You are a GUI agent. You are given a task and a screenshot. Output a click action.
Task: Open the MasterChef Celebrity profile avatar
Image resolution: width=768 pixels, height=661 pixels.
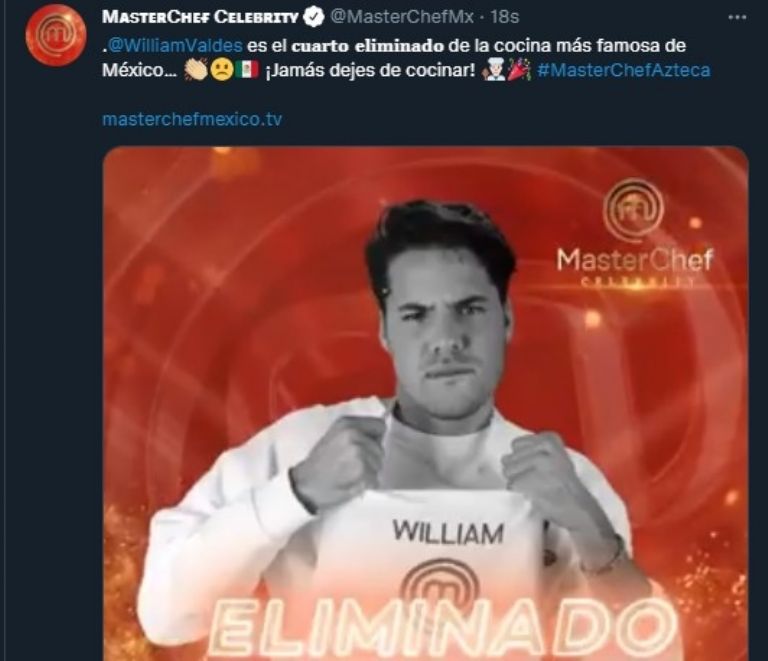[55, 35]
